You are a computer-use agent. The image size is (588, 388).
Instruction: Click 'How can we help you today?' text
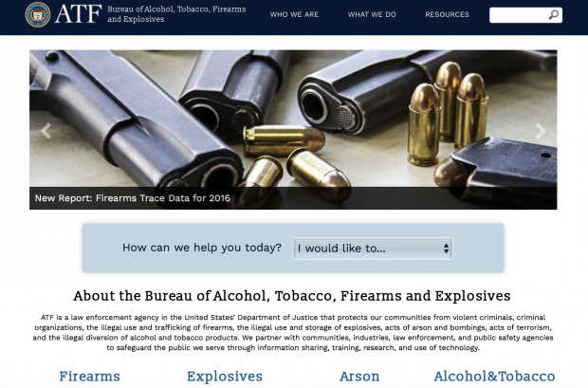pos(202,248)
